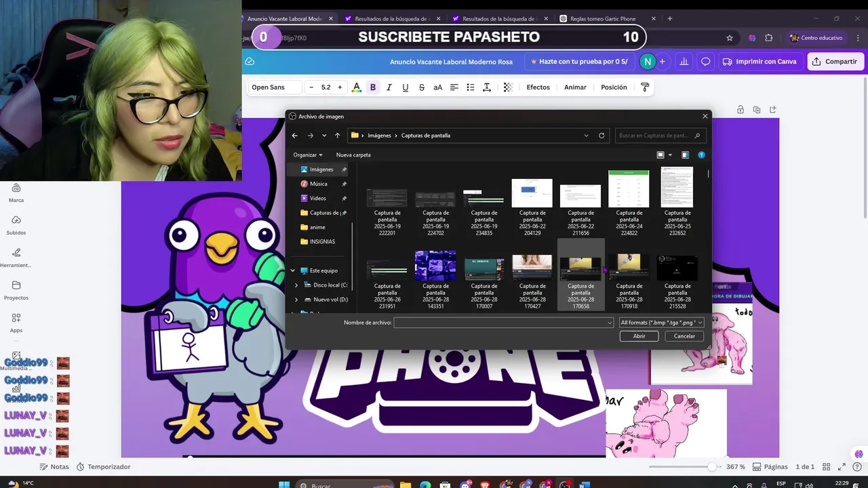Click Hazte con tu prueba por 0 S/

(579, 62)
